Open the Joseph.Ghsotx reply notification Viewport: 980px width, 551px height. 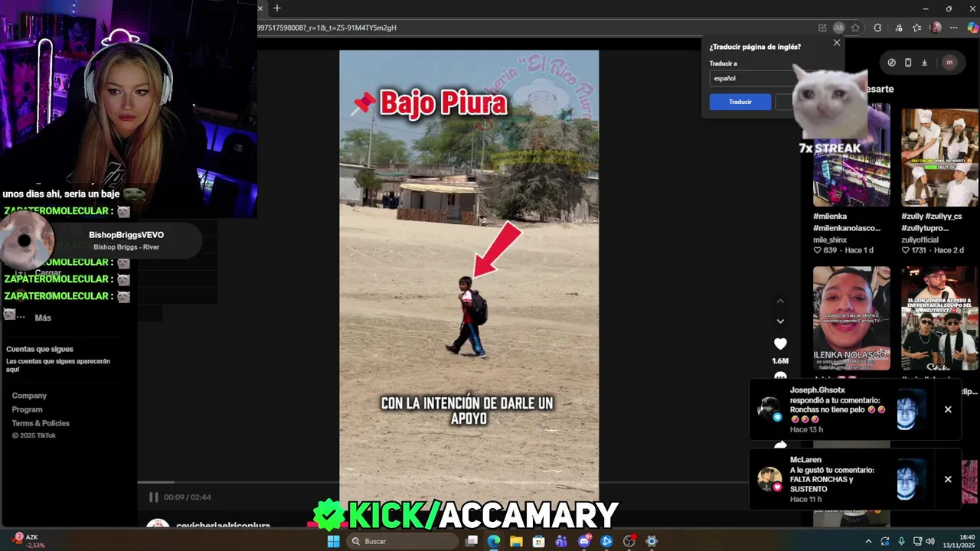point(842,409)
